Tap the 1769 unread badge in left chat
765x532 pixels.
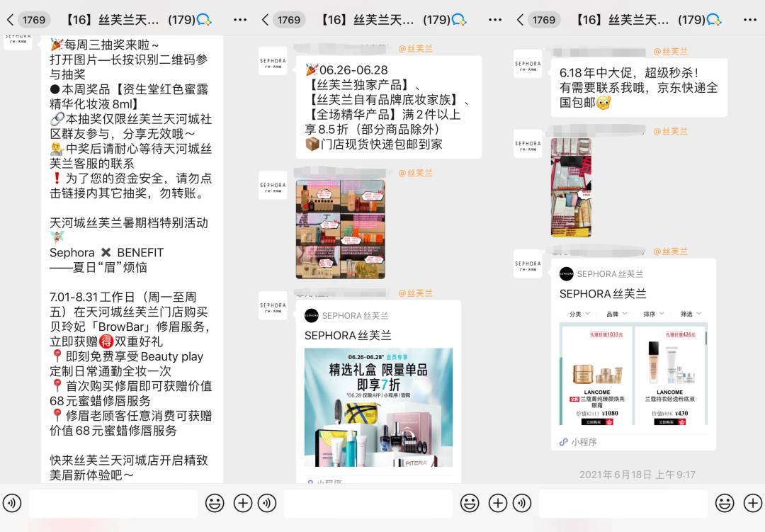(34, 20)
